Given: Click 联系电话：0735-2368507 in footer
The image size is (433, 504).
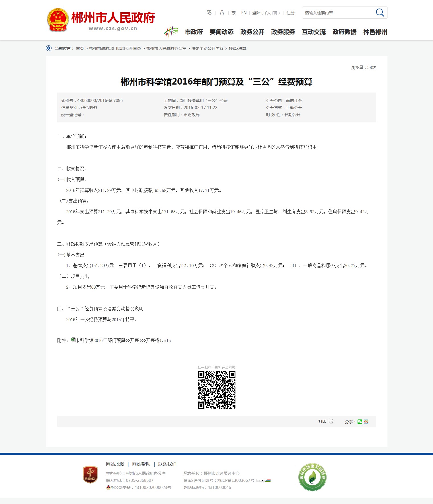Looking at the screenshot, I should (x=130, y=480).
